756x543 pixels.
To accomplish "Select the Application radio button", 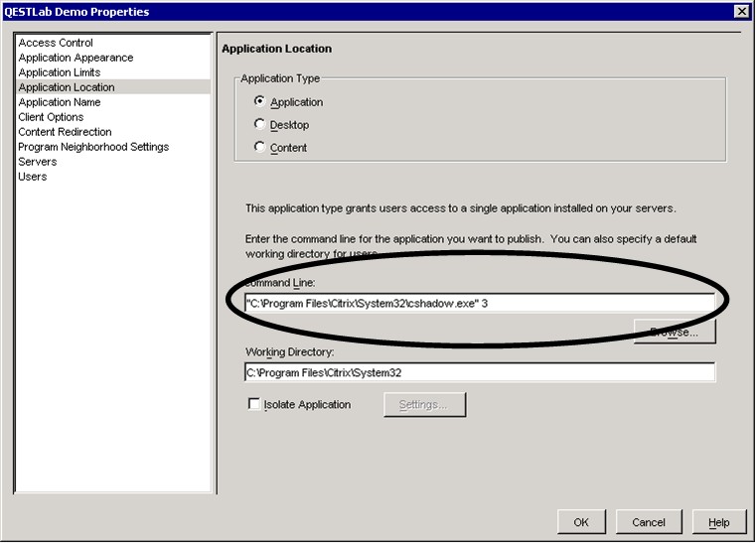I will [x=260, y=101].
